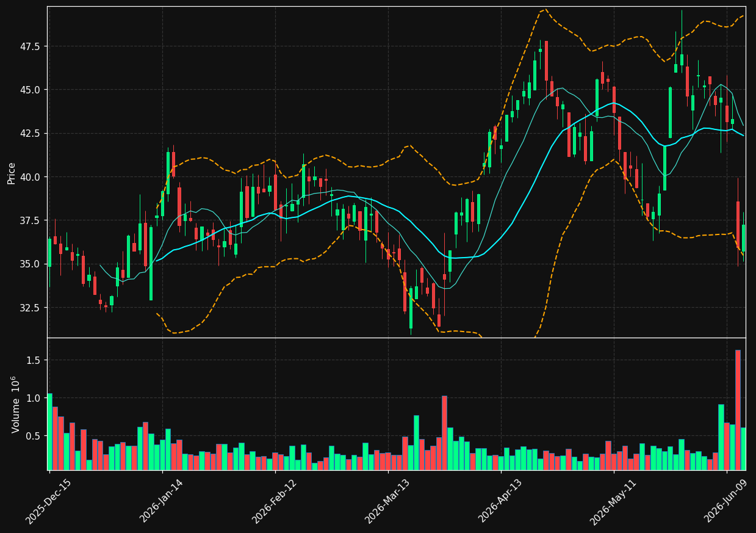Select the 1.5 volume tick label
Image resolution: width=756 pixels, height=533 pixels.
coord(33,360)
